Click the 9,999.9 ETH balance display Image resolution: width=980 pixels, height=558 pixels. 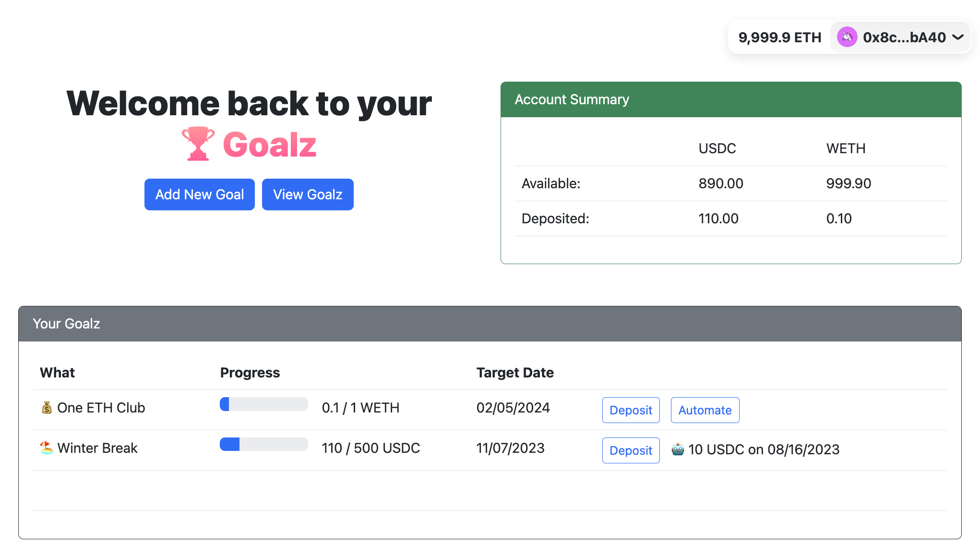(780, 37)
